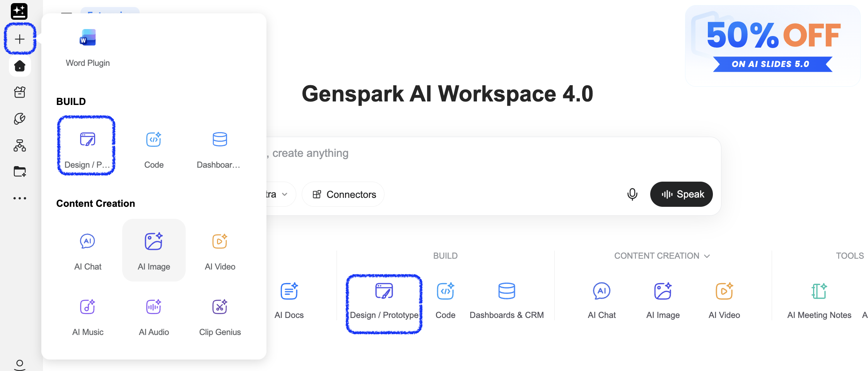Viewport: 868px width, 371px height.
Task: Open the plus new menu in the sidebar
Action: click(20, 39)
